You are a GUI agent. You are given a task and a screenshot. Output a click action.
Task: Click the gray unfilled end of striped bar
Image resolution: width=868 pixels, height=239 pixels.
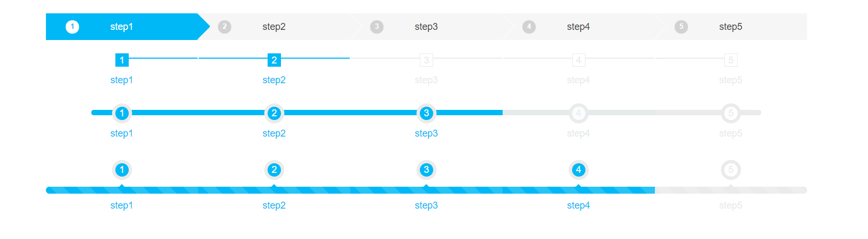(769, 190)
